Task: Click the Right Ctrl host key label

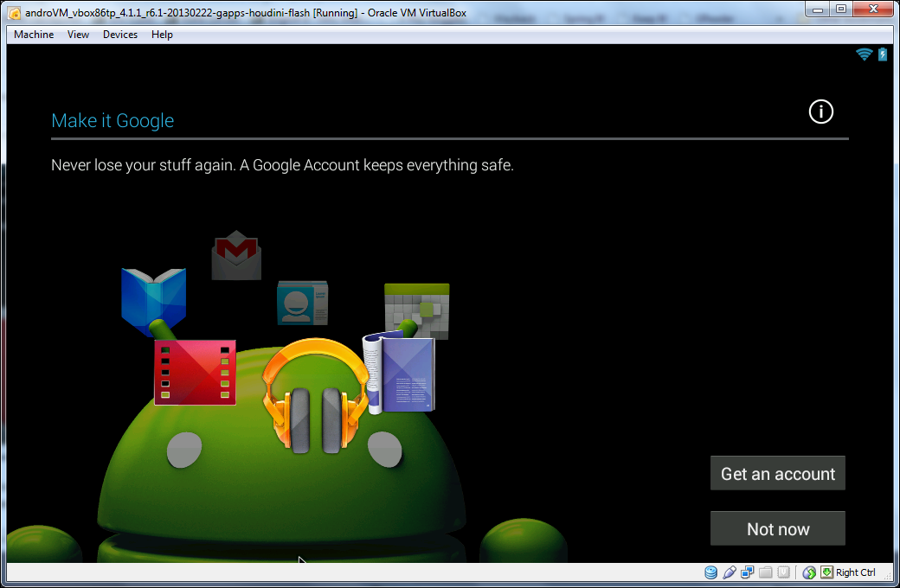Action: [855, 572]
